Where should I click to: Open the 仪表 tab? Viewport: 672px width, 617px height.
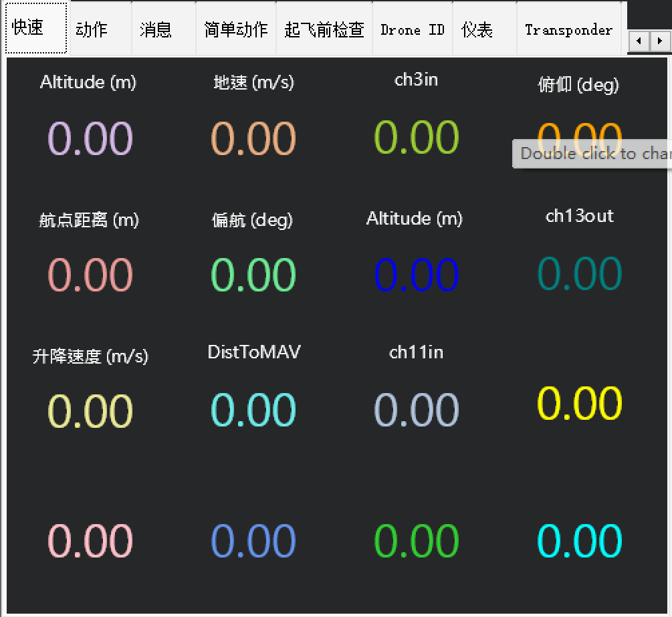(485, 29)
